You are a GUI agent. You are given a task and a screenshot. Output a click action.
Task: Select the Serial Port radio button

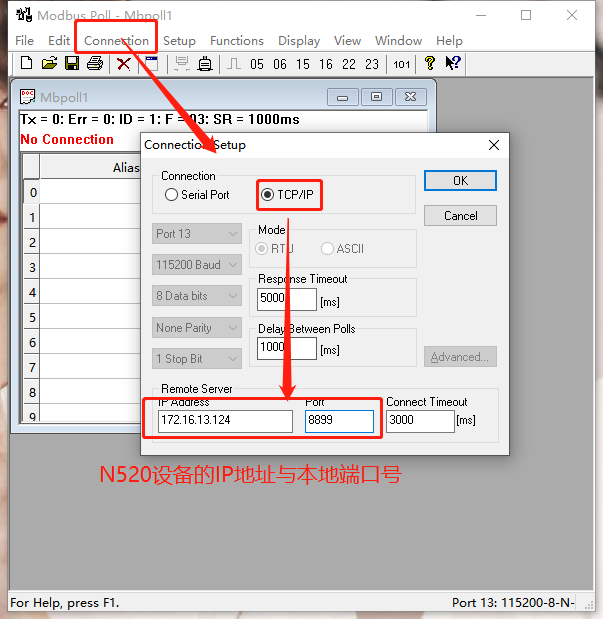coord(172,195)
